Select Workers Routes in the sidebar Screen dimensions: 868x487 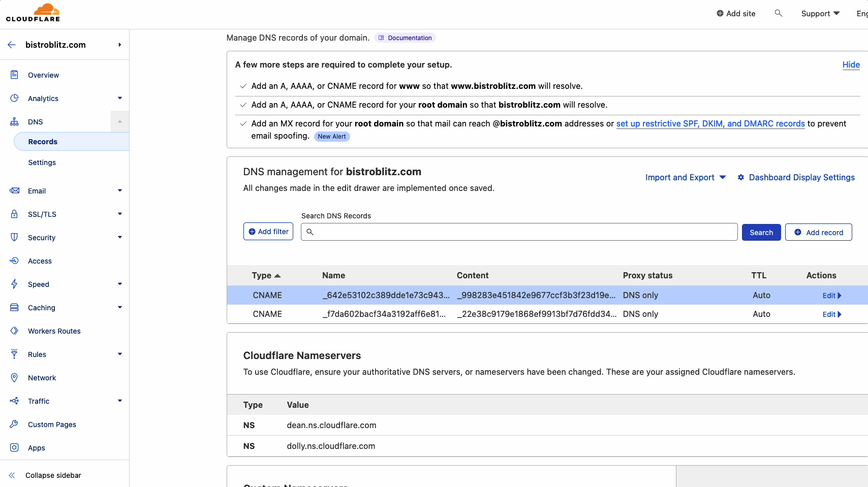(54, 331)
